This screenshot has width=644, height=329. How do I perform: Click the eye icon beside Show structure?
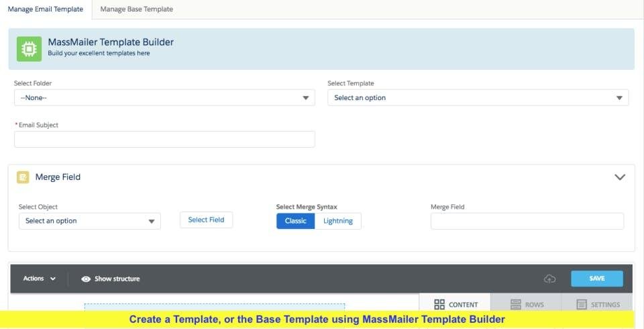86,279
